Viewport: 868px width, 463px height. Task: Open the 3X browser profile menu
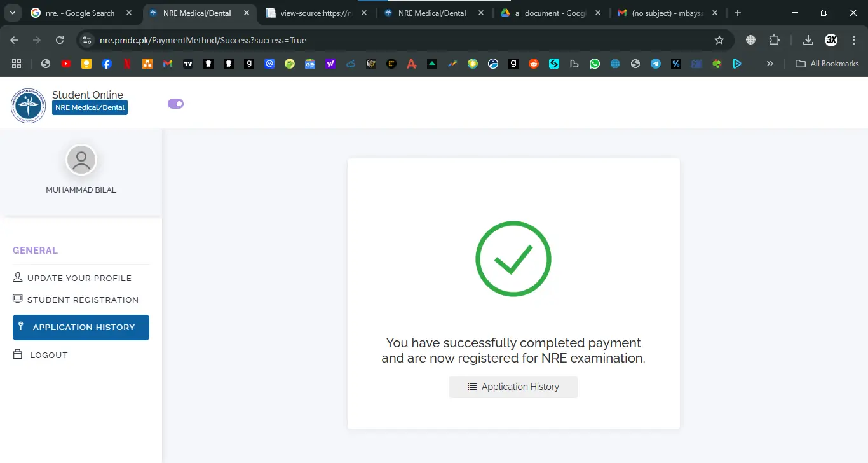point(831,39)
